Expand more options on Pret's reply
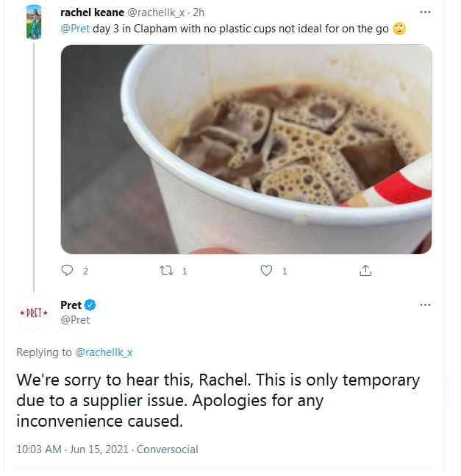Viewport: 461px width, 476px height. coord(425,305)
